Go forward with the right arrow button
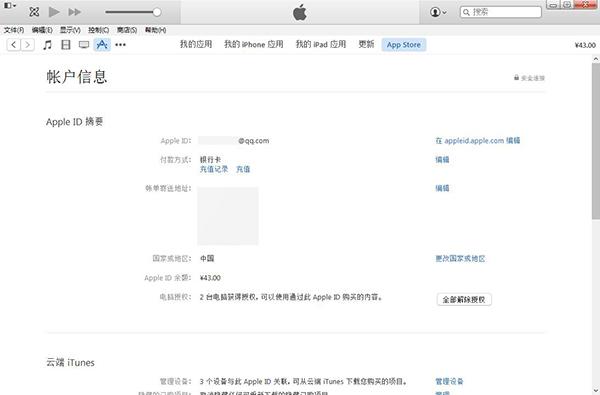 coord(28,45)
